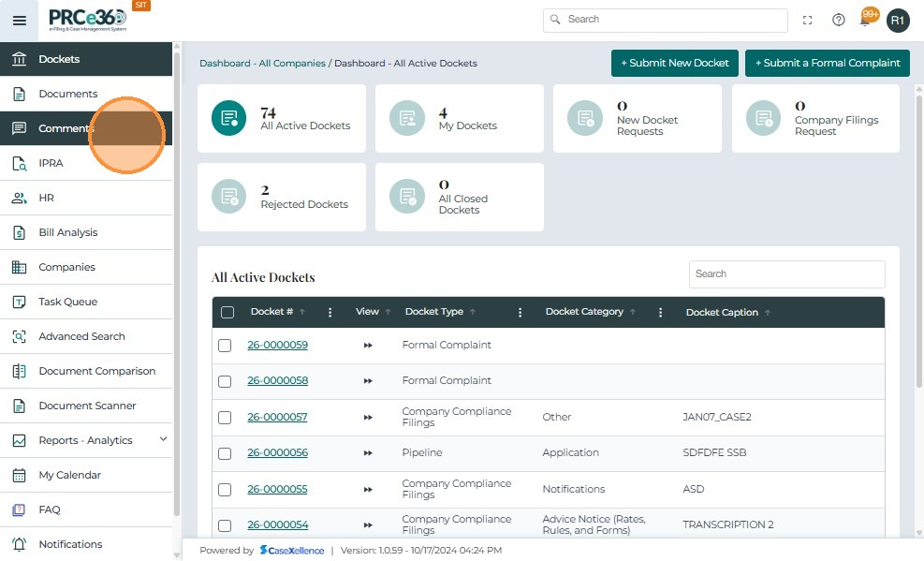Open the help question mark icon

coord(838,20)
